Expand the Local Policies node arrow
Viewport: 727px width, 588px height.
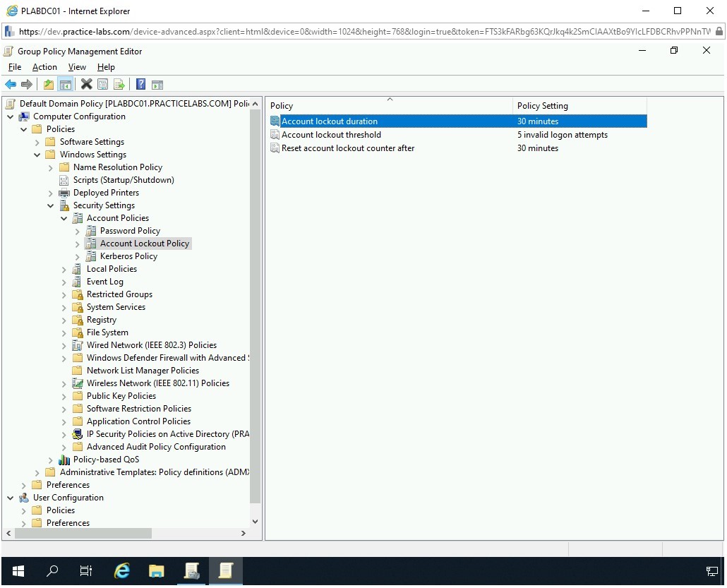pos(64,269)
